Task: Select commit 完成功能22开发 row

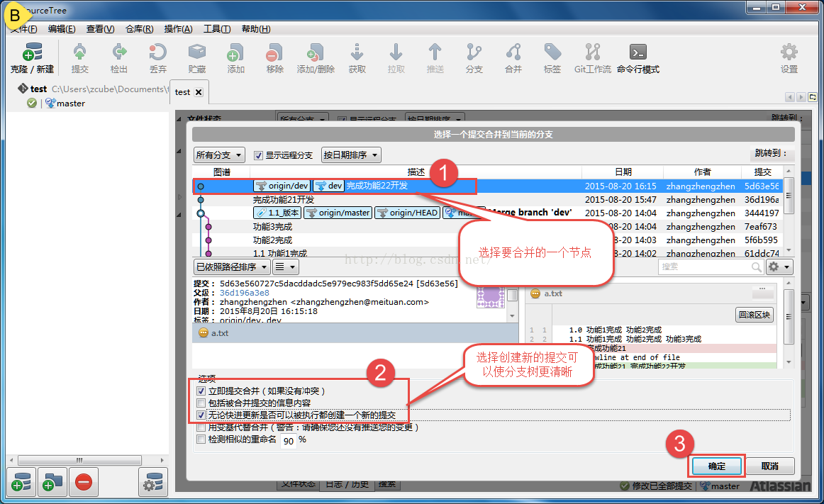Action: 487,186
